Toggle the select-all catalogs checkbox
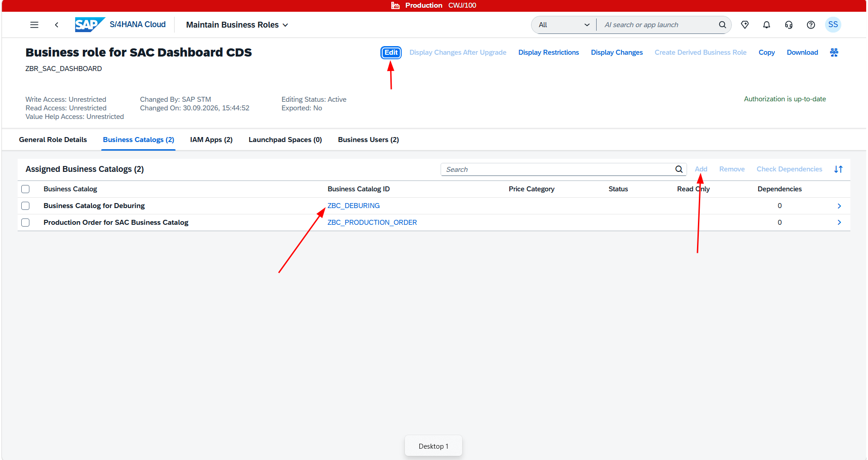Image resolution: width=868 pixels, height=460 pixels. (x=25, y=189)
